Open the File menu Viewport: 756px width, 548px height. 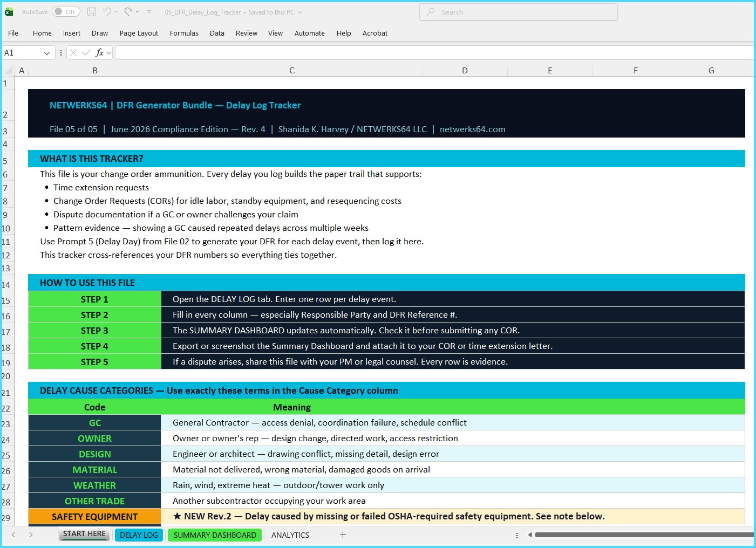tap(13, 33)
